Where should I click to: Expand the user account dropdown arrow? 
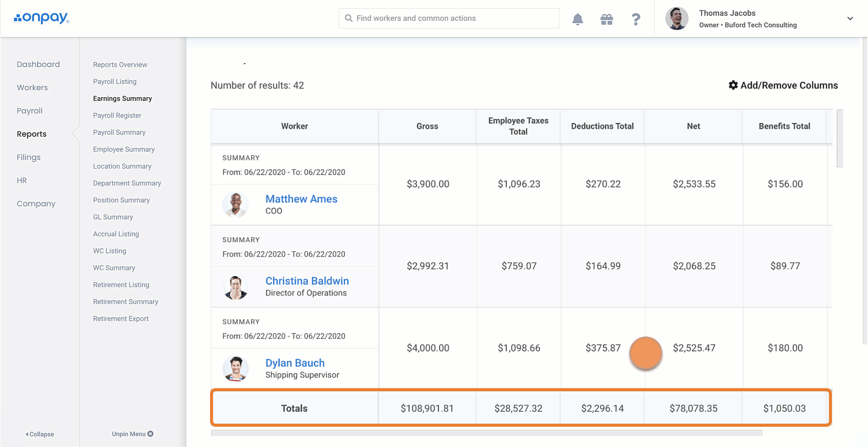pos(850,19)
